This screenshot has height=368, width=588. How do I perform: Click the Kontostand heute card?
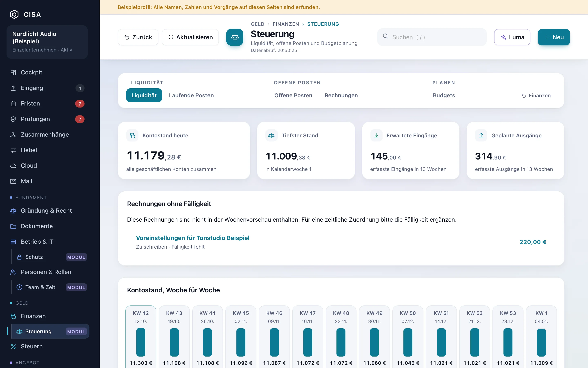[x=184, y=151]
